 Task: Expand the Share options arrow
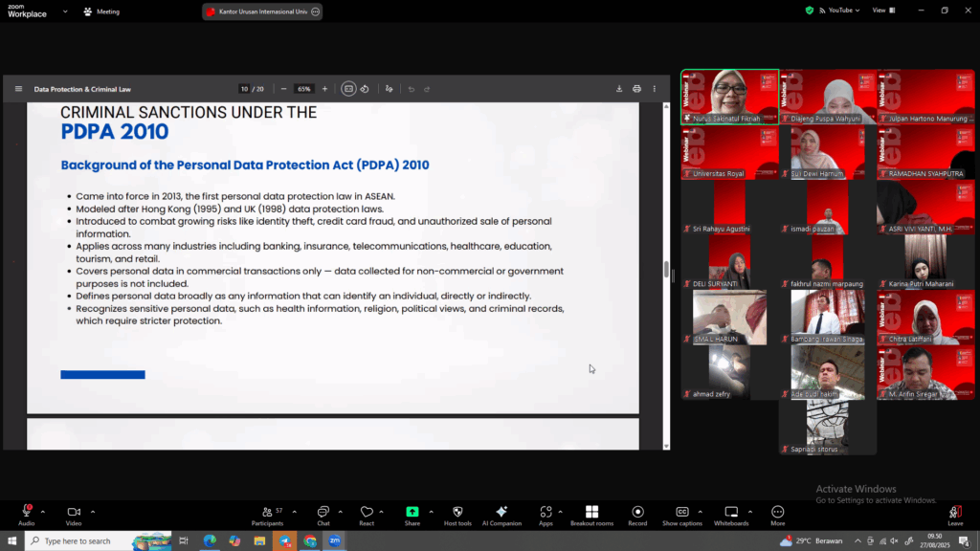click(x=431, y=511)
